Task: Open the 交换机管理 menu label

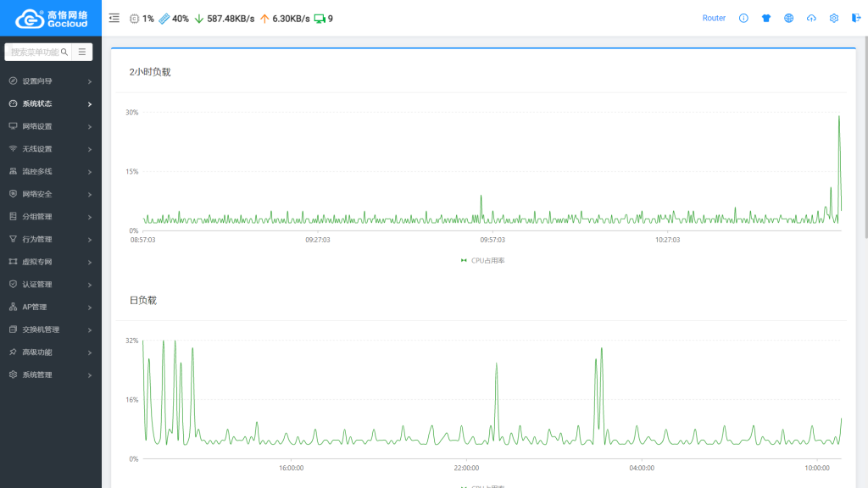Action: (x=41, y=330)
